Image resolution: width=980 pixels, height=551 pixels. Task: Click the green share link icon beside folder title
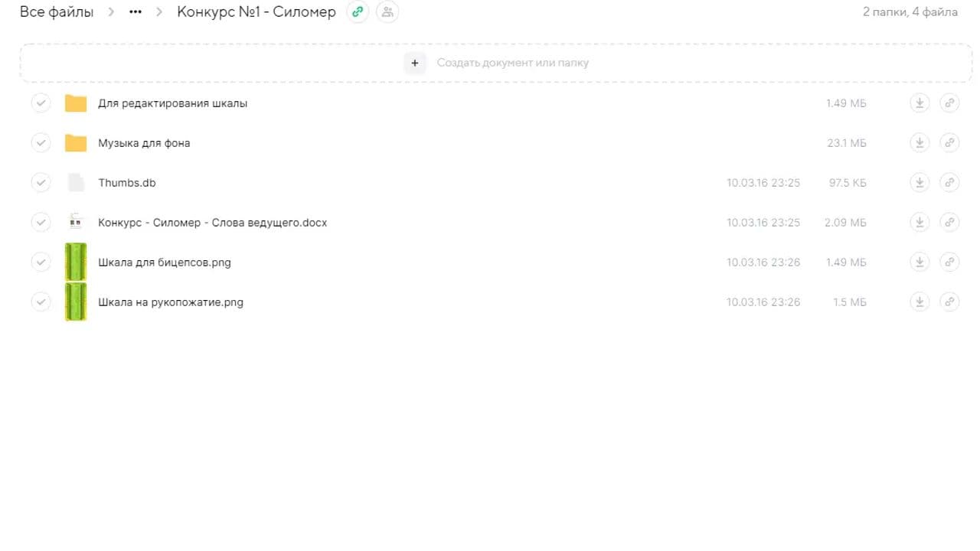coord(357,12)
